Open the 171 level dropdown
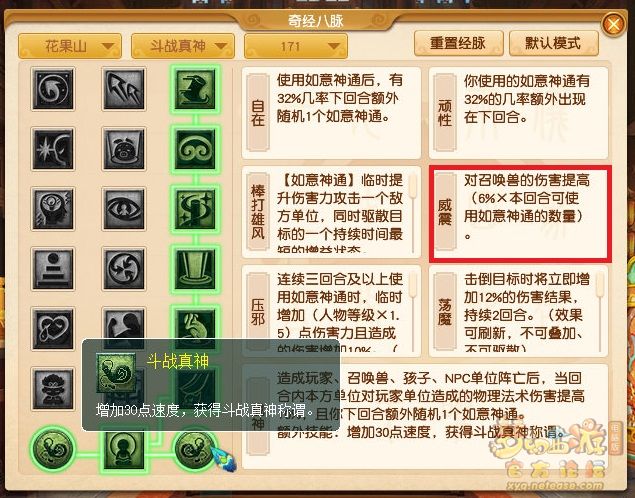This screenshot has width=635, height=498. click(x=296, y=46)
